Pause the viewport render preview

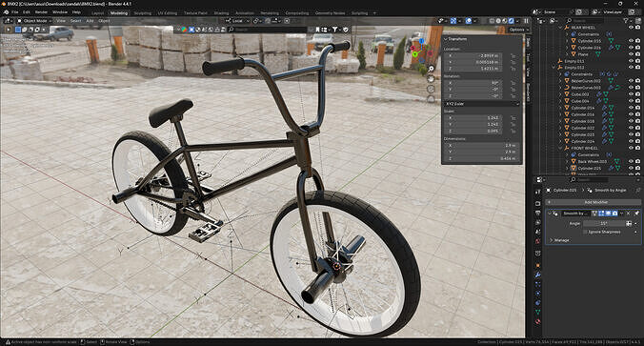(527, 21)
